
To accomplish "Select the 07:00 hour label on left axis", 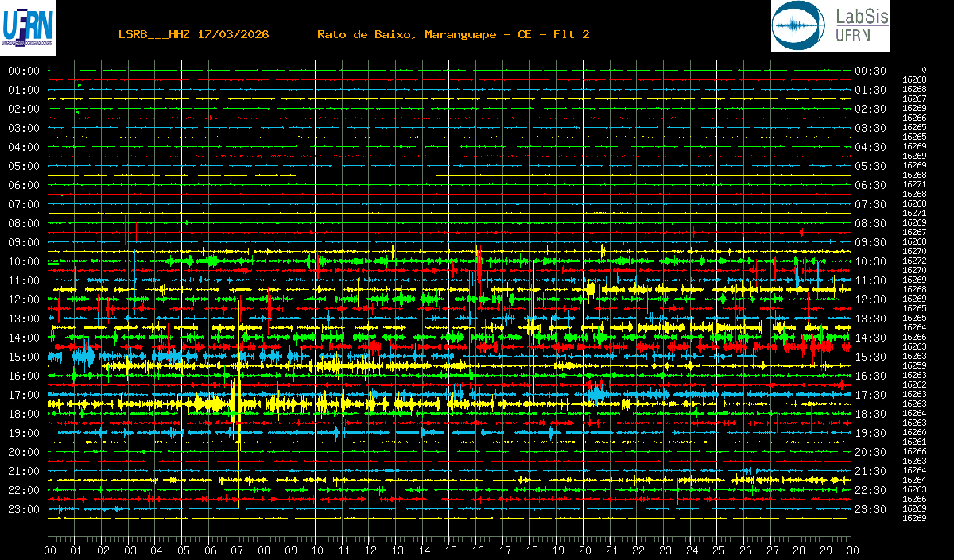I will point(24,204).
